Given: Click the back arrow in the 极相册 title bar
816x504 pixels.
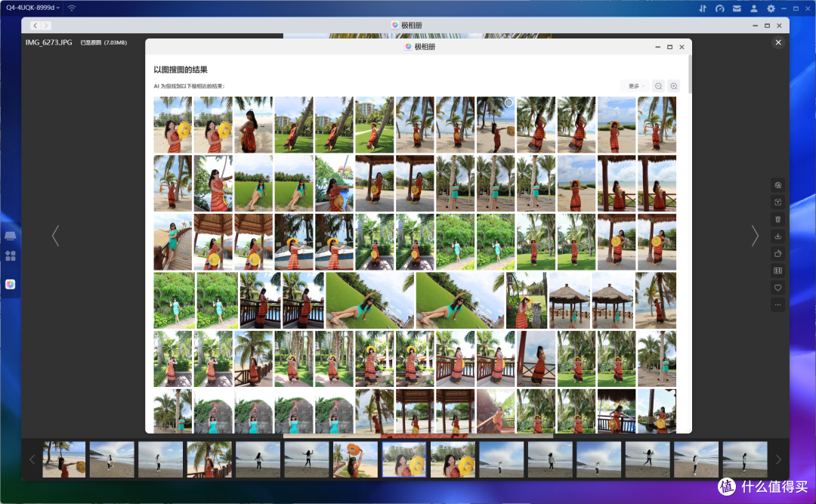Looking at the screenshot, I should click(35, 26).
